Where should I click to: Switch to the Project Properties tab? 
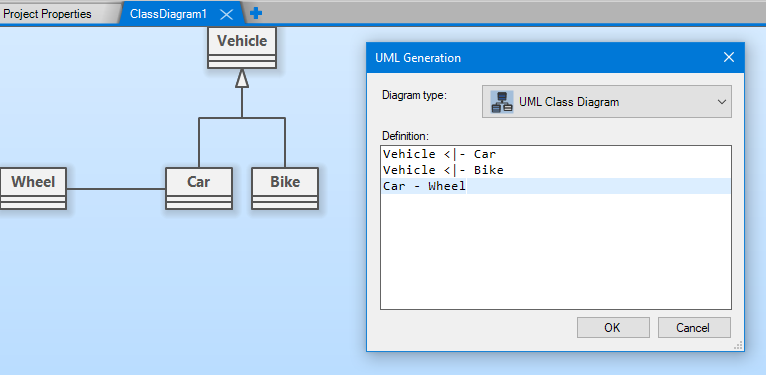coord(47,14)
